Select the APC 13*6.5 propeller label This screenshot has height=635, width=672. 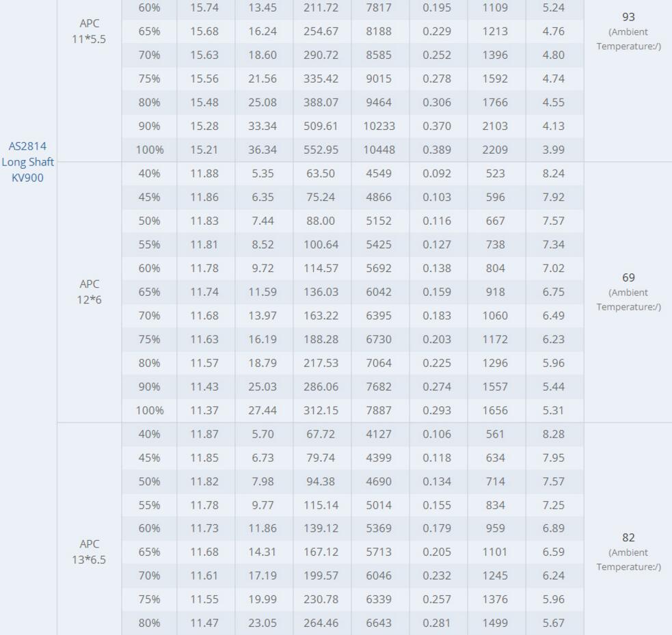pyautogui.click(x=90, y=552)
